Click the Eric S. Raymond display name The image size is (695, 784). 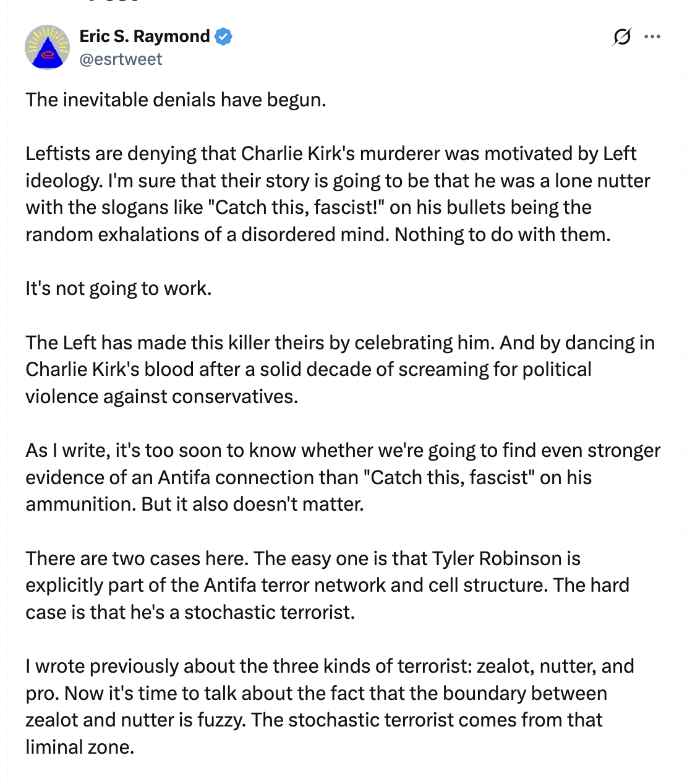tap(145, 36)
